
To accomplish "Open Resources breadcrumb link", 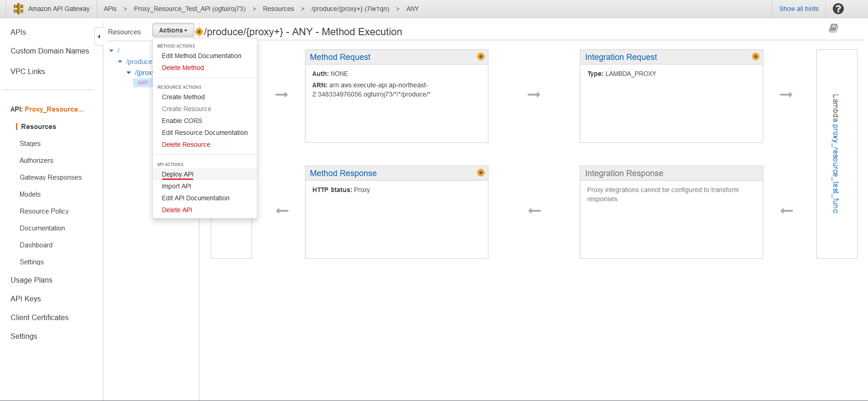I will click(x=279, y=9).
